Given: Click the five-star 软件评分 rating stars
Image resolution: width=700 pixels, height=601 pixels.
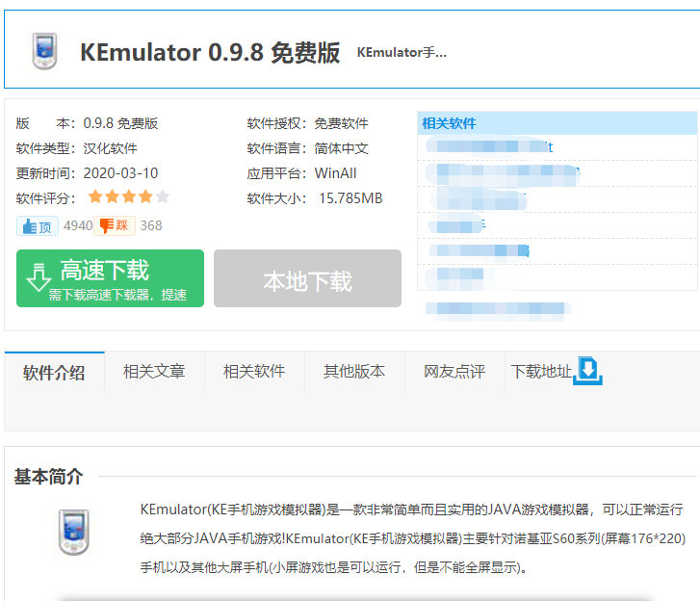Looking at the screenshot, I should coord(129,196).
